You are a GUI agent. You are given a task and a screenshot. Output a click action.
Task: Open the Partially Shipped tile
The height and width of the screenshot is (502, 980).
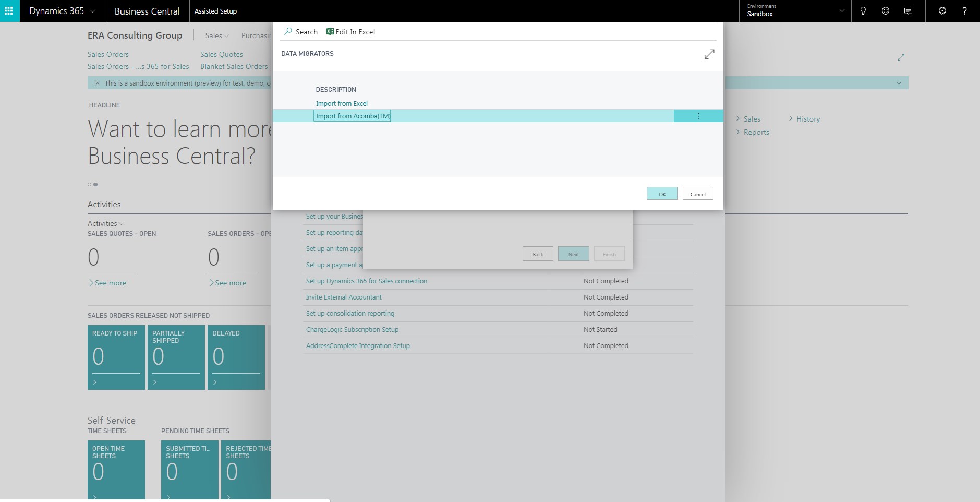click(176, 357)
